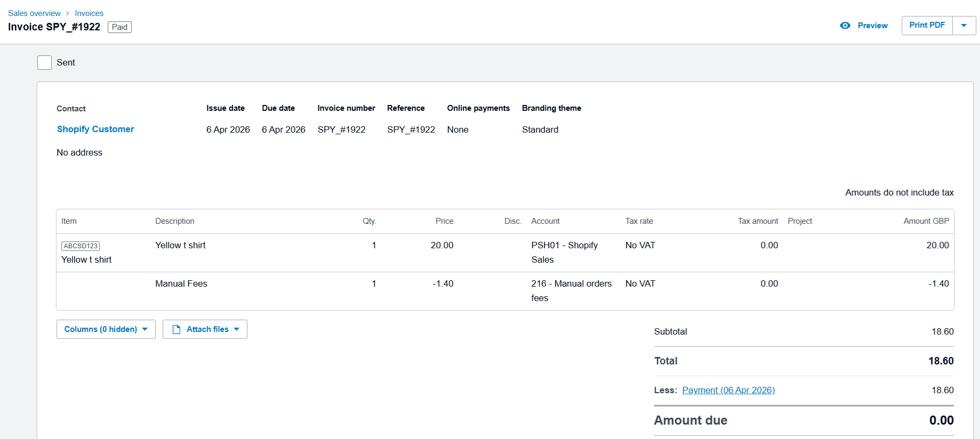Click the Tax rate column header

[x=639, y=221]
